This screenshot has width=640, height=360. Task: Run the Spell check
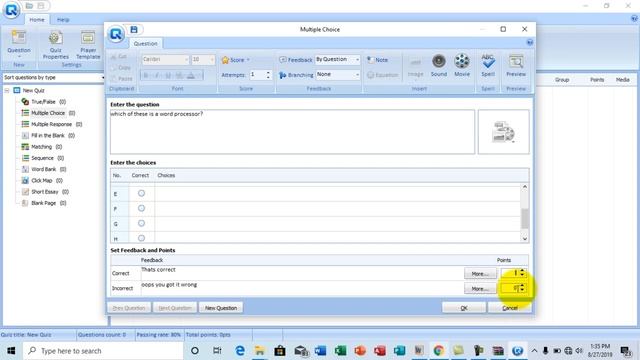488,66
